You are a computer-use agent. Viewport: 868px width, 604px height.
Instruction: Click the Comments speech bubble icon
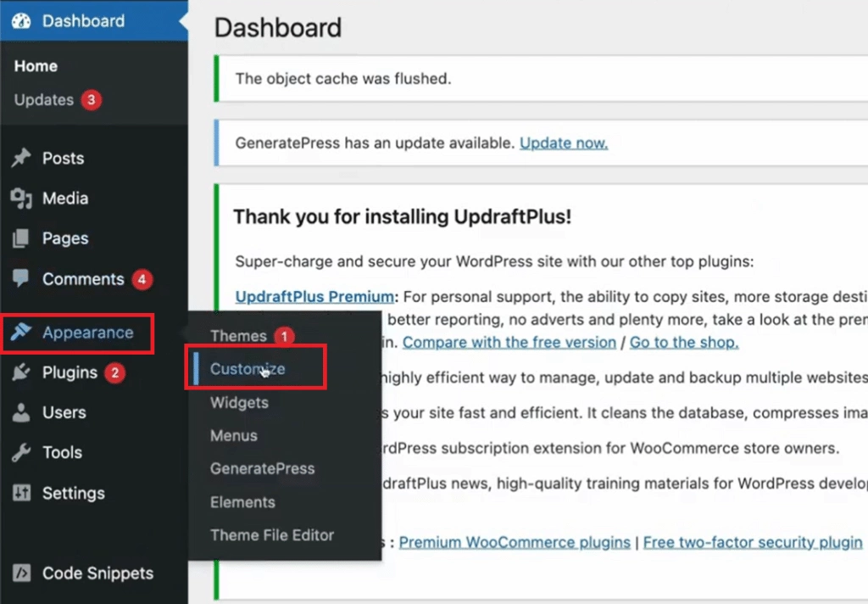click(21, 278)
